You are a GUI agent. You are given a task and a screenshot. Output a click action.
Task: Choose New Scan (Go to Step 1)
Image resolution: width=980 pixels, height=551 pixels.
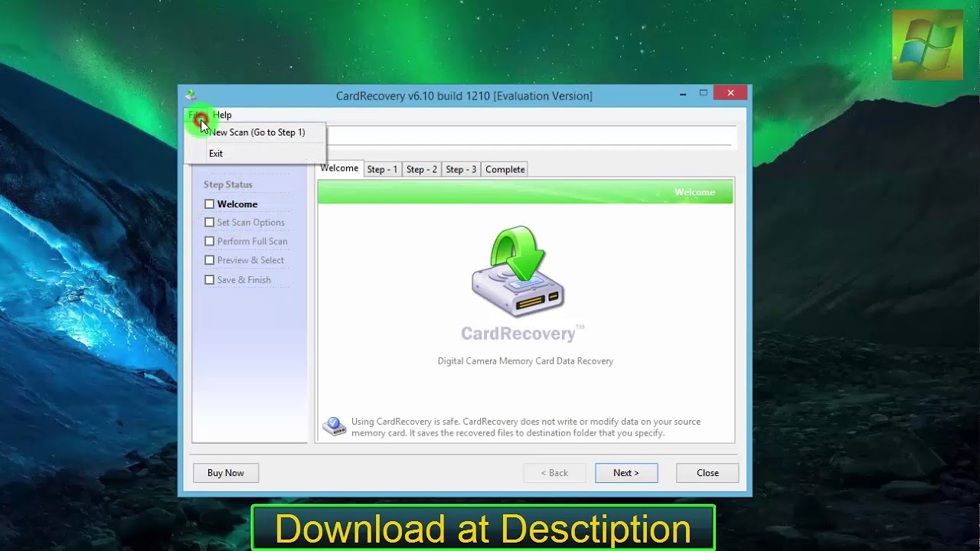[256, 132]
